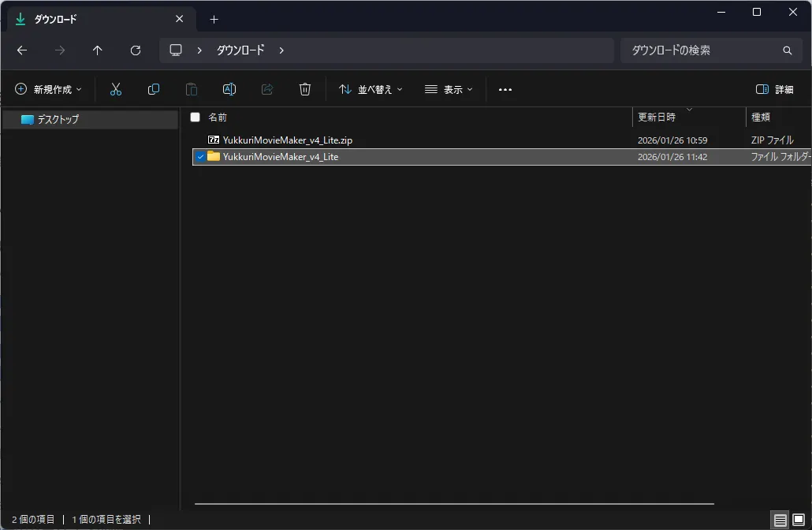
Task: Go back using the back arrow
Action: [22, 50]
